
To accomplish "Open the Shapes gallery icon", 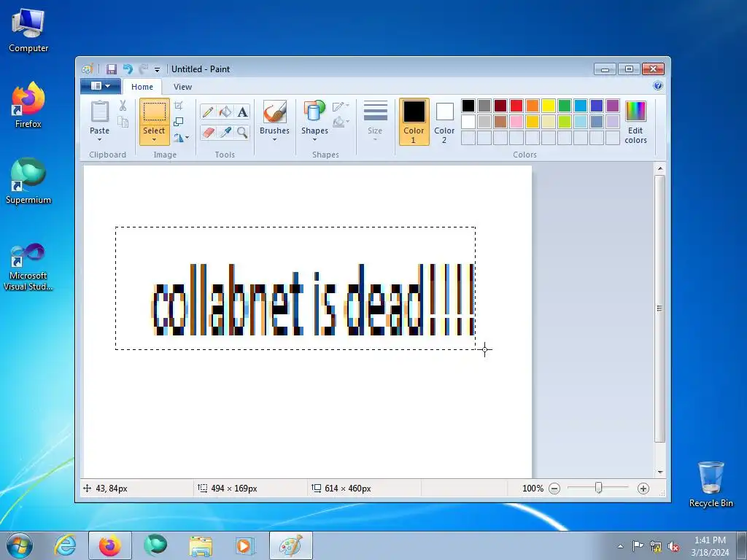I will (314, 112).
